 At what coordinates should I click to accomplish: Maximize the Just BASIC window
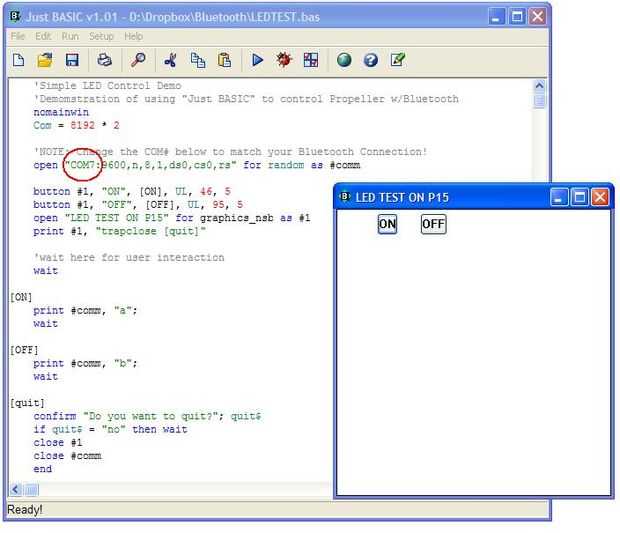tap(517, 17)
